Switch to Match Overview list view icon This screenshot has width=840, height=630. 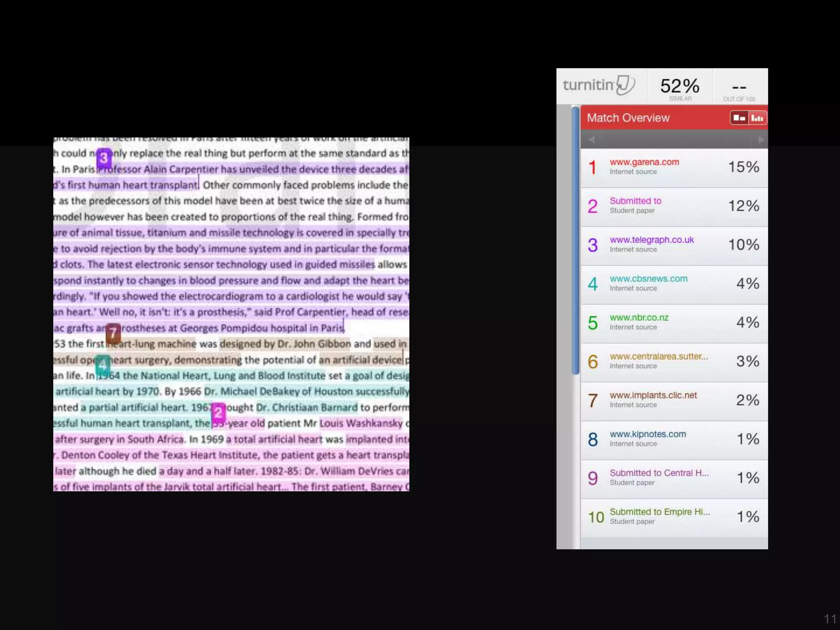739,118
